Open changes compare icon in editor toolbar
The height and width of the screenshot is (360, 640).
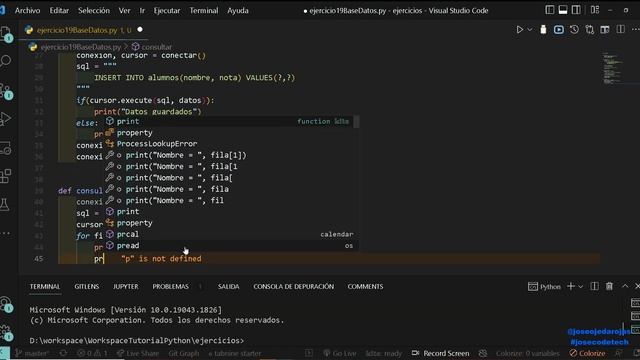pos(590,30)
